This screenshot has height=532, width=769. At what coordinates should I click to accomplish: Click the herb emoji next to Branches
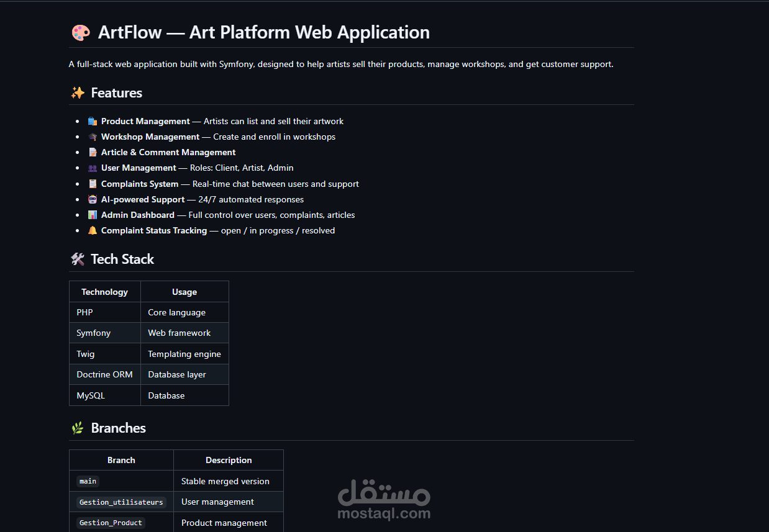pos(78,428)
